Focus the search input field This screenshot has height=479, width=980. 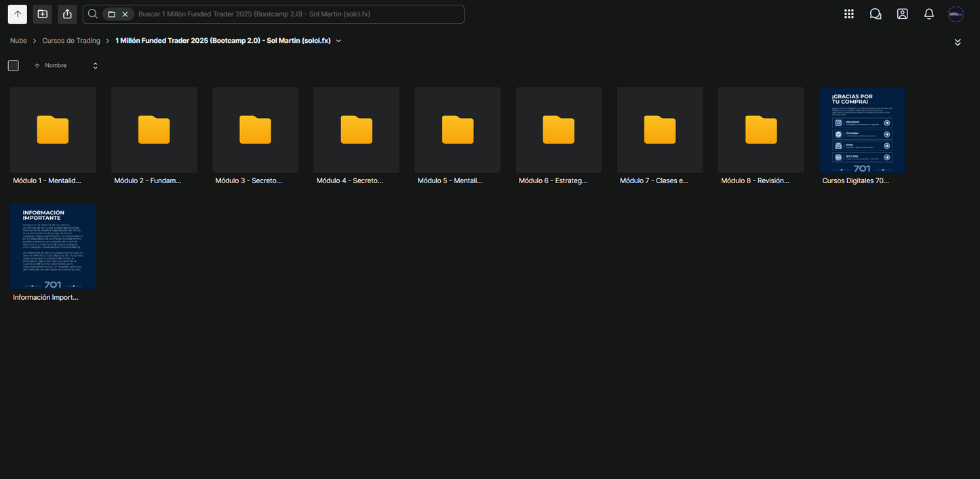pos(298,14)
